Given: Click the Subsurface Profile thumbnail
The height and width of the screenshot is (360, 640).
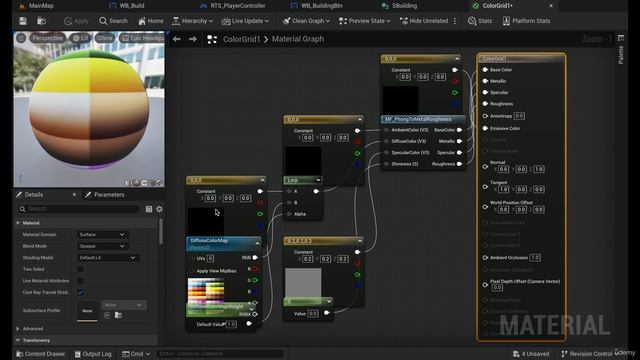Looking at the screenshot, I should coord(87,311).
